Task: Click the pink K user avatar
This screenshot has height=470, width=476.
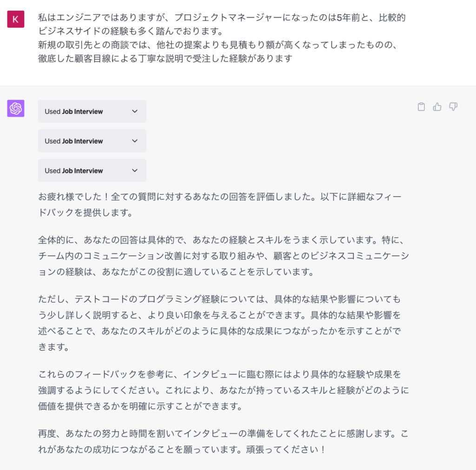Action: point(16,19)
